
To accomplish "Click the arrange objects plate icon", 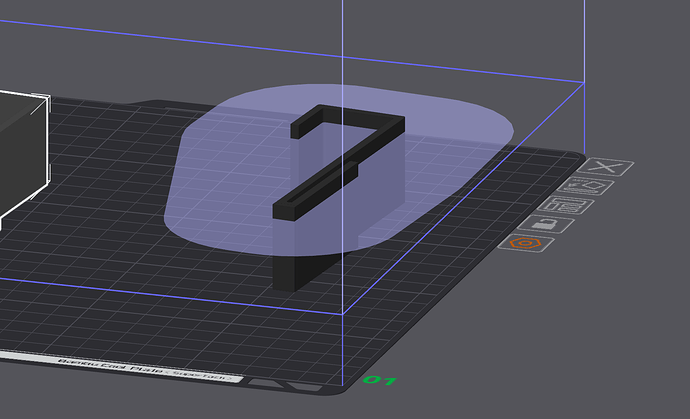I will pos(566,205).
